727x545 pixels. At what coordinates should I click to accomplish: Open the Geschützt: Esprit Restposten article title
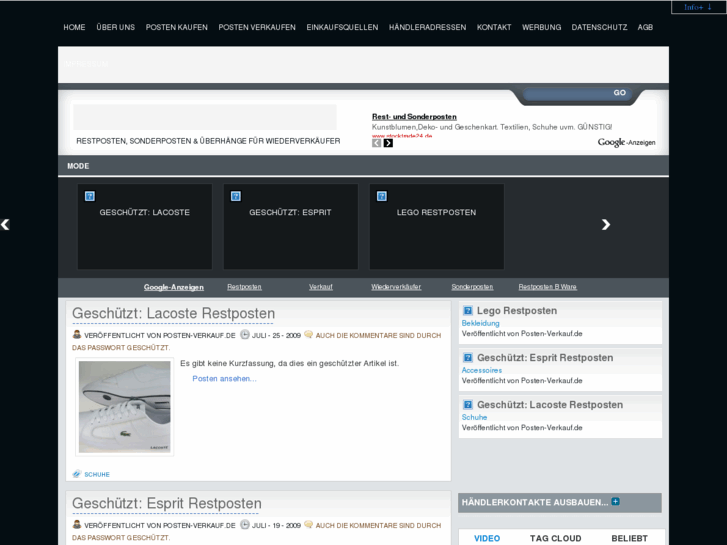tap(167, 503)
